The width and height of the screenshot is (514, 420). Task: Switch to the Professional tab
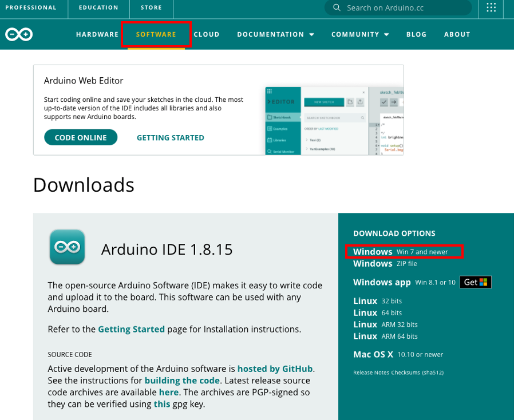[x=31, y=7]
